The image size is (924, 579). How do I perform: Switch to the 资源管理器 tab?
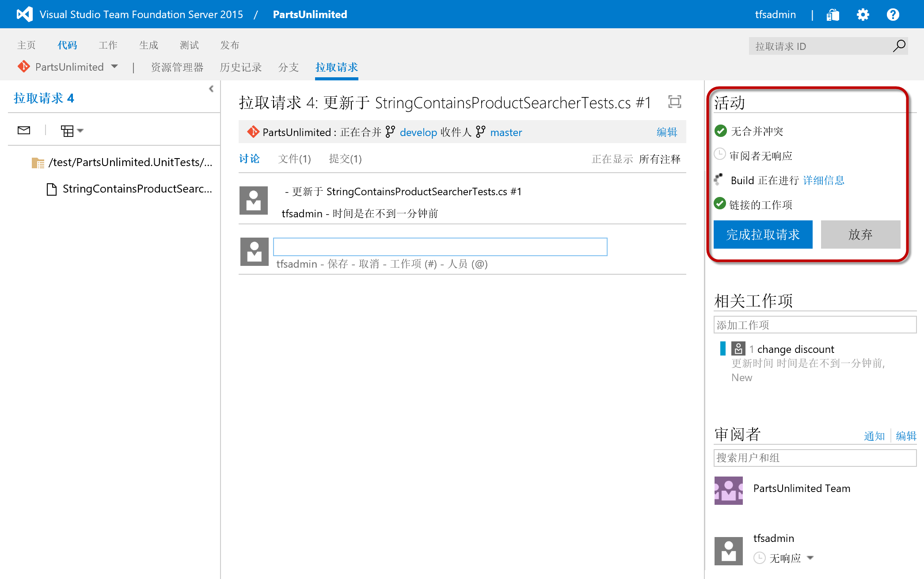coord(177,67)
